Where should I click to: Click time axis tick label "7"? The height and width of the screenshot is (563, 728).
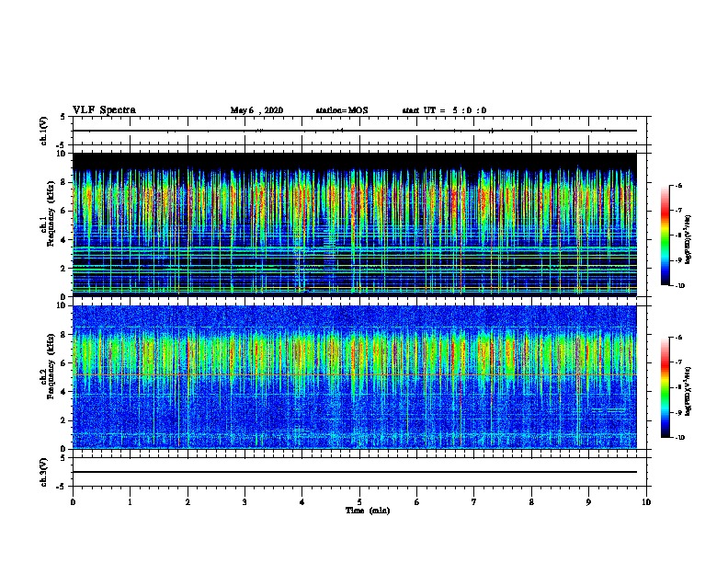click(x=474, y=502)
